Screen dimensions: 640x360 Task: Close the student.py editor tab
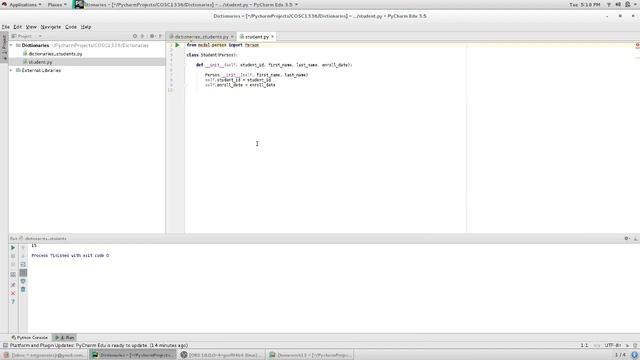point(272,37)
